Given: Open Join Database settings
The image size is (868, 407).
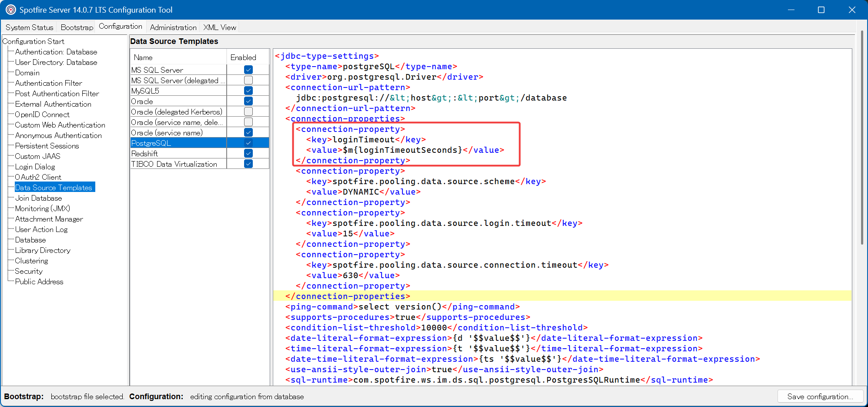Looking at the screenshot, I should click(38, 198).
